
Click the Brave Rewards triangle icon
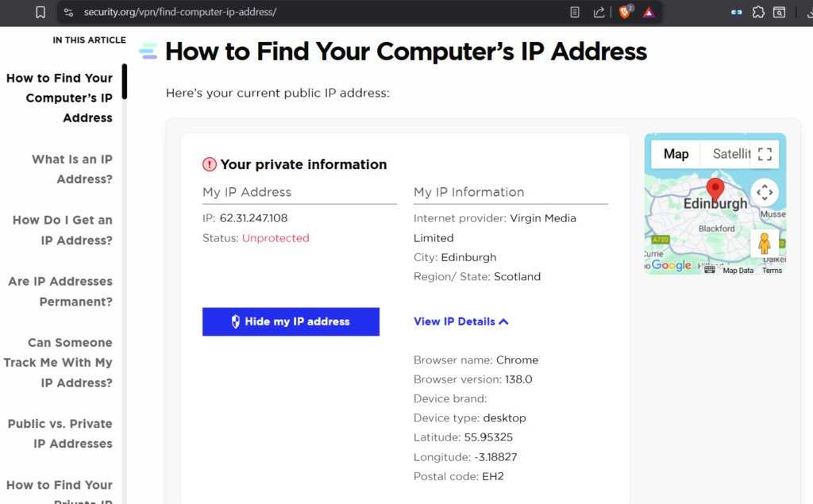click(x=649, y=13)
